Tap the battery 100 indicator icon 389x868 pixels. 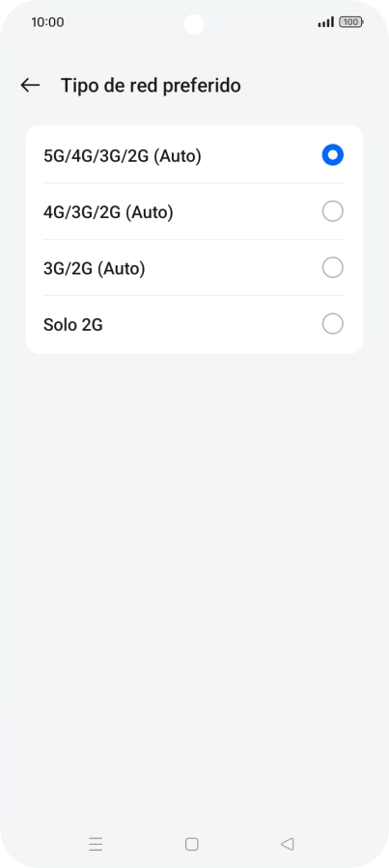coord(351,22)
